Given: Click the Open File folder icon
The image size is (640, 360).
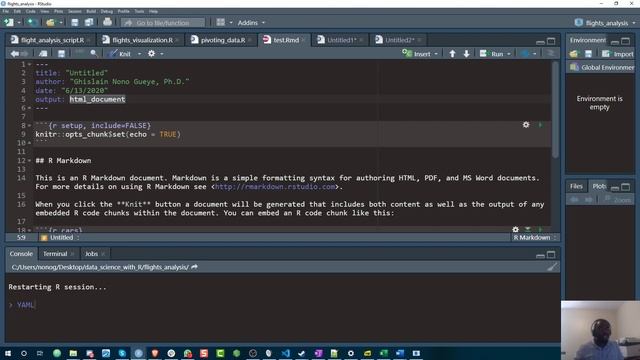Looking at the screenshot, I should [x=51, y=22].
